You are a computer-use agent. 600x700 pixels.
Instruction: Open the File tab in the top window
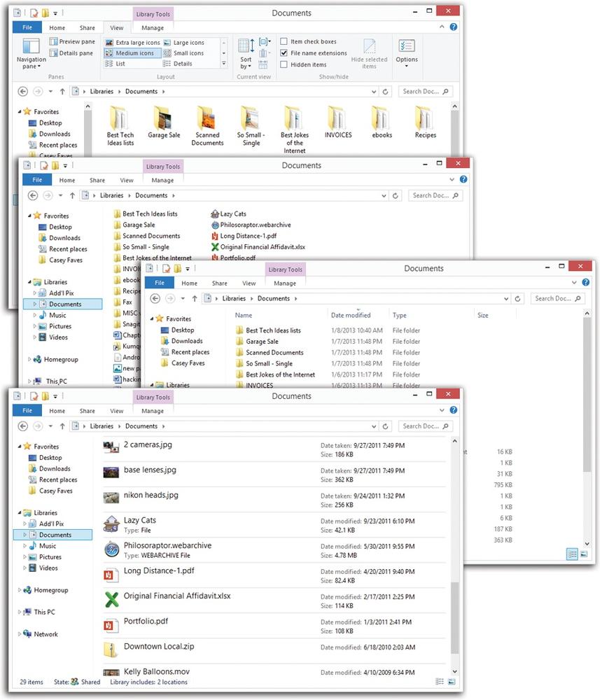pyautogui.click(x=27, y=28)
